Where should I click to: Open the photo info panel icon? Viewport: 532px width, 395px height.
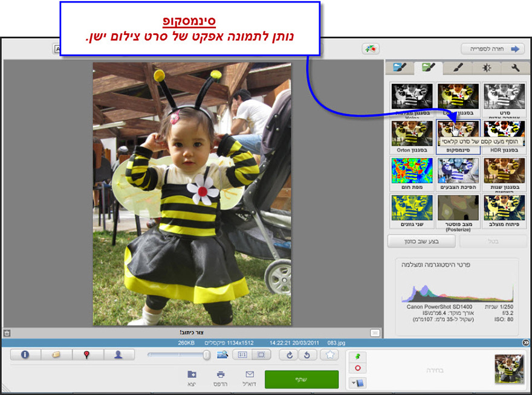coord(25,355)
